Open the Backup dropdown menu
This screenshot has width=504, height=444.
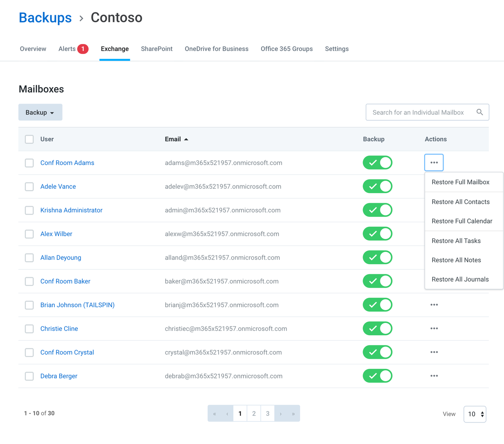40,112
